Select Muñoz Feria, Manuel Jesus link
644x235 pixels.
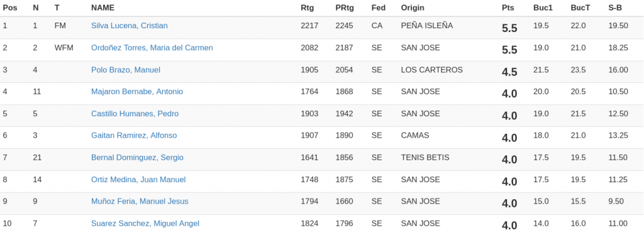click(x=140, y=201)
